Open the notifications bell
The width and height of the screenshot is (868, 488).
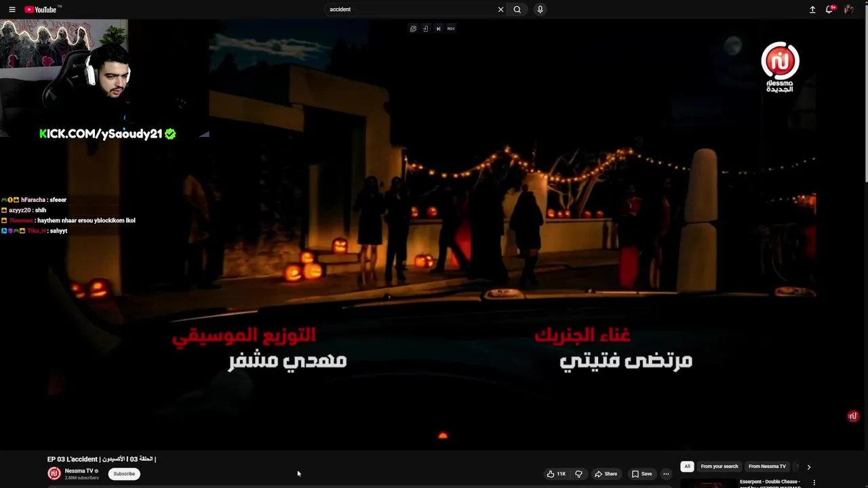pyautogui.click(x=829, y=9)
